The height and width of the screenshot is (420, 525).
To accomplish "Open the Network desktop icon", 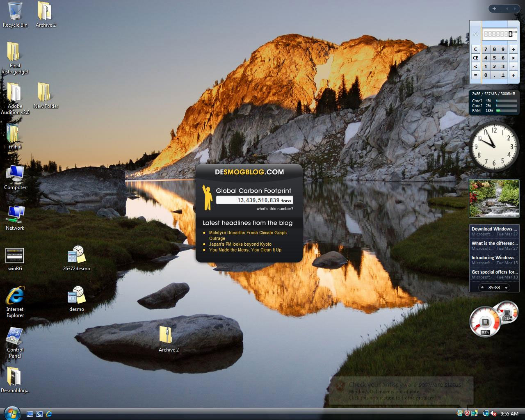I will coord(15,217).
